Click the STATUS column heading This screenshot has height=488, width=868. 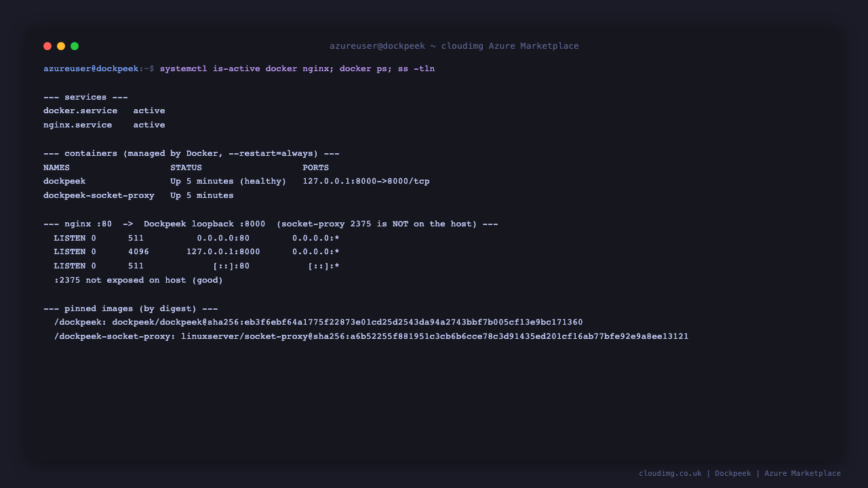[x=186, y=167]
